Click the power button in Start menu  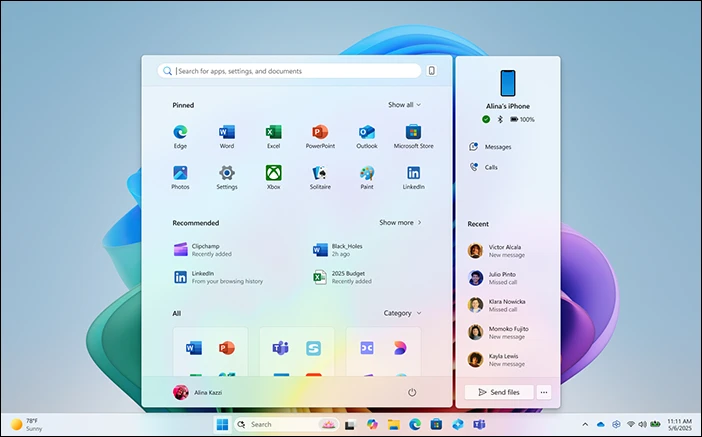pos(412,393)
